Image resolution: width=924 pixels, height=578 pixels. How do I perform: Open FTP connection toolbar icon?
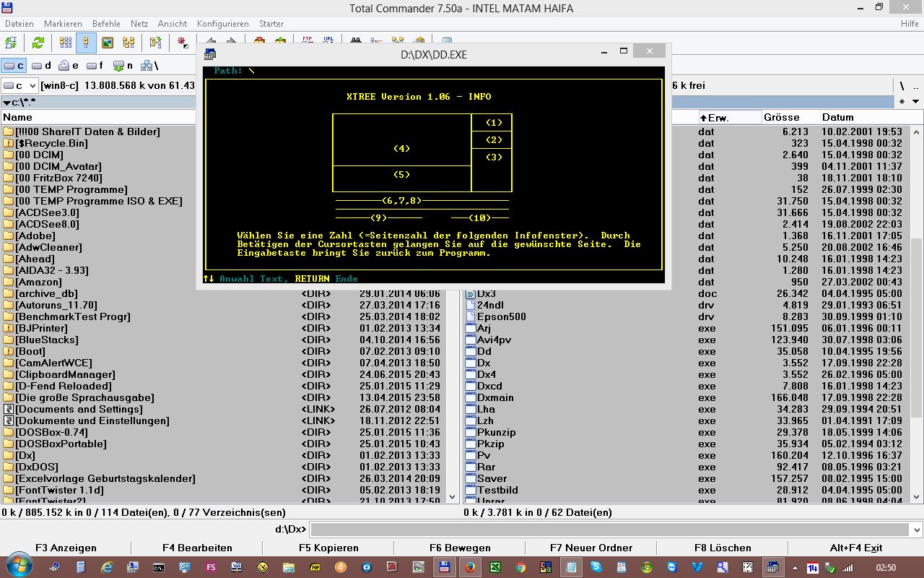(x=308, y=40)
